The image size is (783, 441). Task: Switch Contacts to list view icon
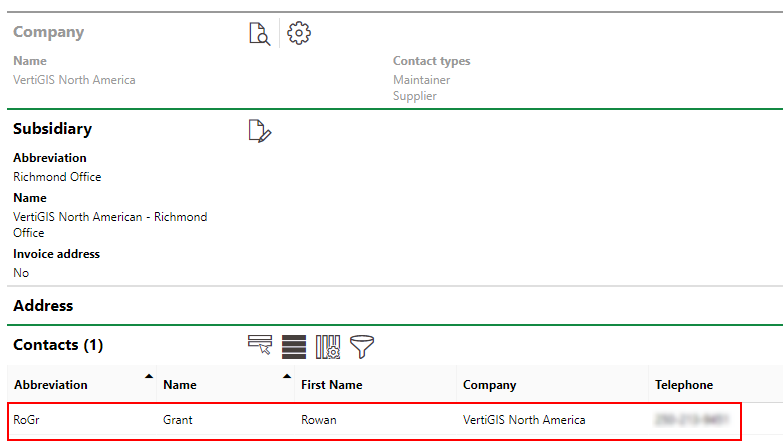pyautogui.click(x=294, y=346)
